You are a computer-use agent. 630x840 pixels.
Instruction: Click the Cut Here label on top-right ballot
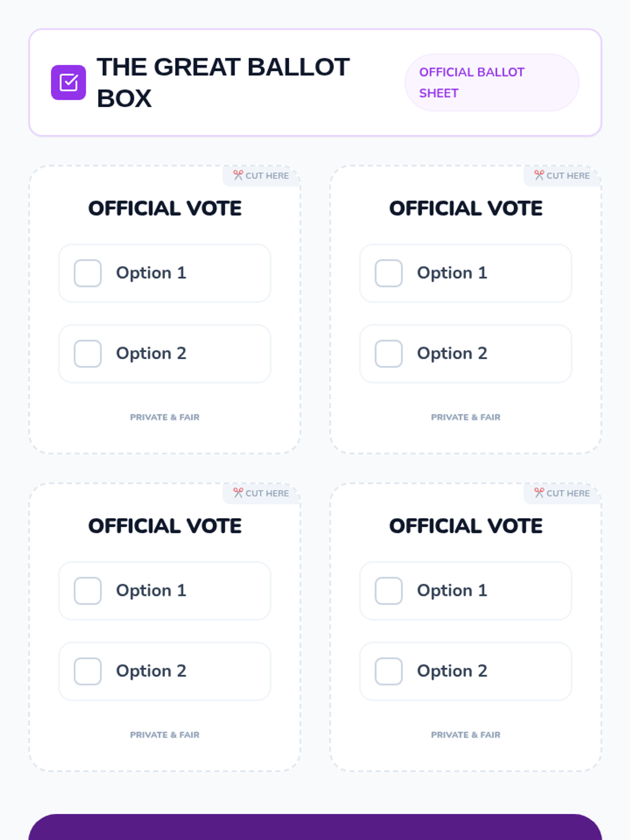568,176
